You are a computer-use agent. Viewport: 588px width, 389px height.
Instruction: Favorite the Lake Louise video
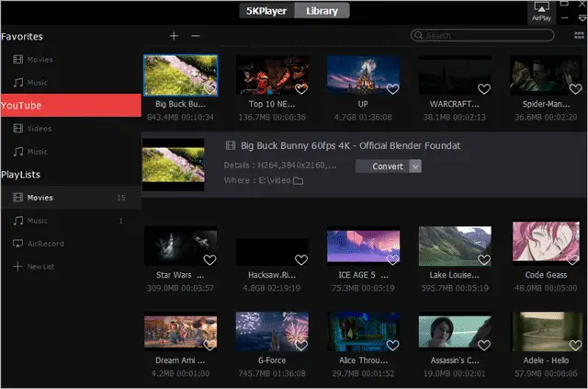(x=484, y=260)
